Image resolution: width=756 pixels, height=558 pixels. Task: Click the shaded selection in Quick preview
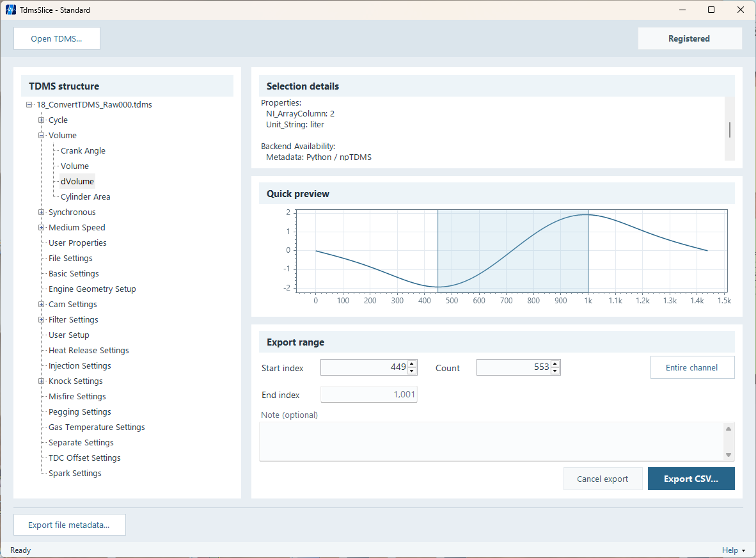(x=513, y=251)
